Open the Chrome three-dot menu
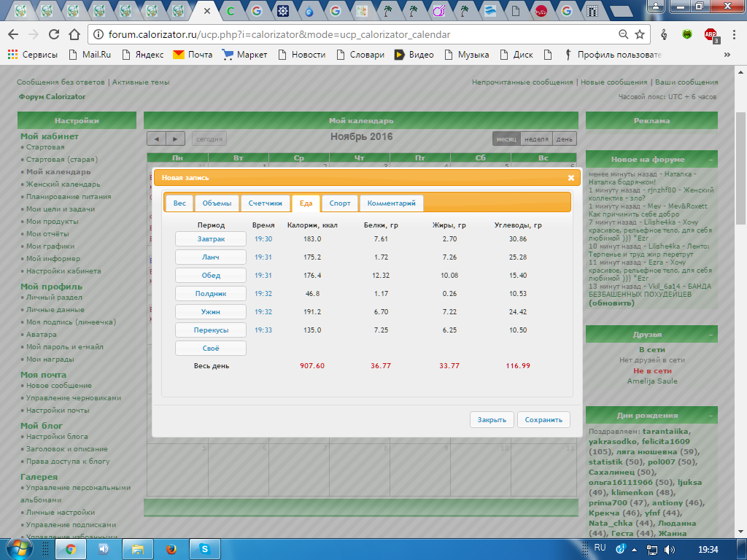Screen dimensions: 747x560 click(x=734, y=34)
